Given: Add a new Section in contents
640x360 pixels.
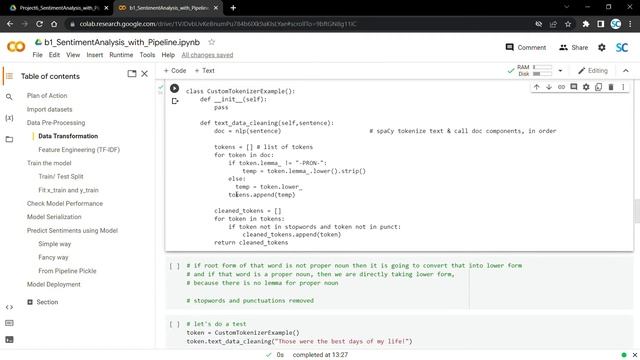Looking at the screenshot, I should pyautogui.click(x=42, y=302).
